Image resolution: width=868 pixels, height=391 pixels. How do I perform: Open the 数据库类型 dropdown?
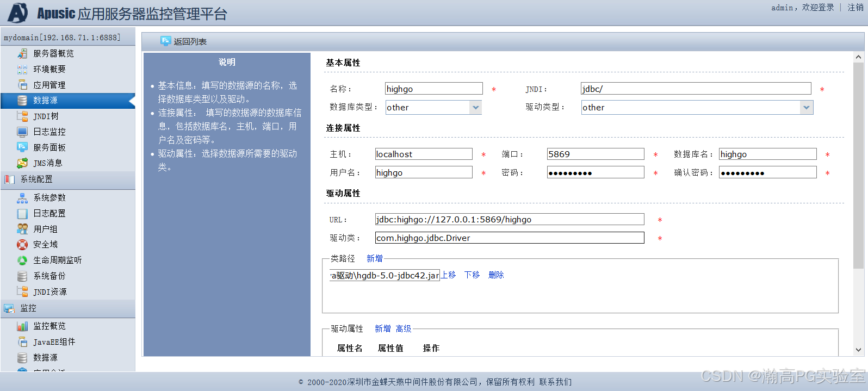tap(476, 107)
